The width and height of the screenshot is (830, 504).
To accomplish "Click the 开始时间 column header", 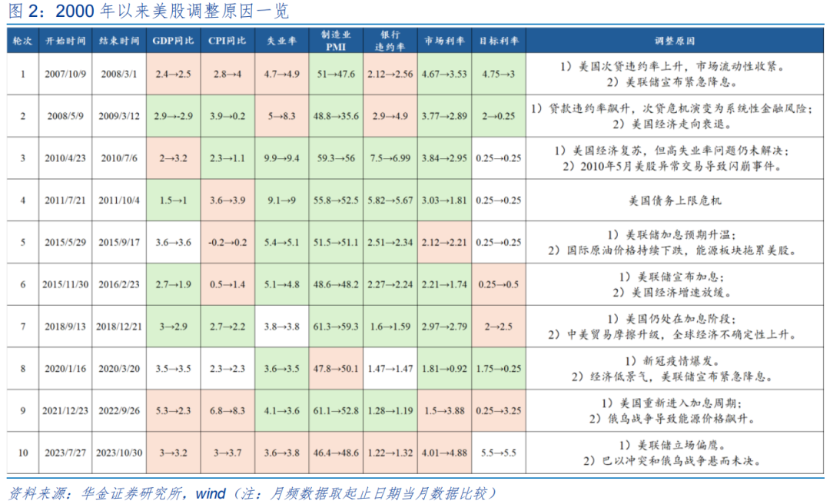I will point(66,41).
